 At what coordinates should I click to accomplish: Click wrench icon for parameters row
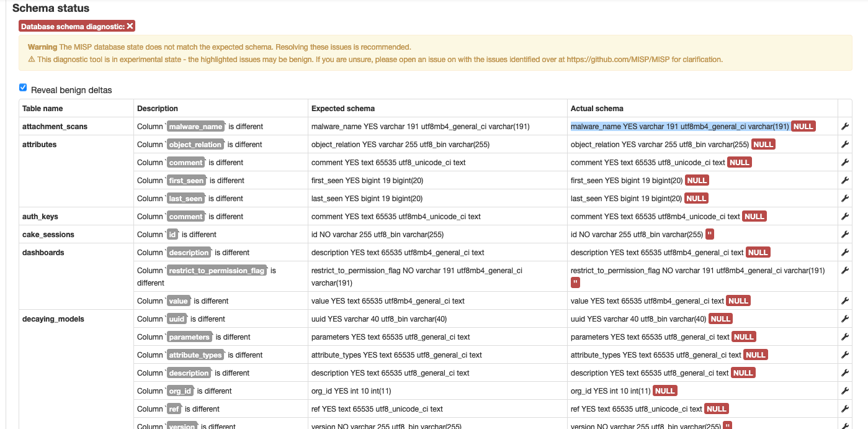pyautogui.click(x=844, y=336)
